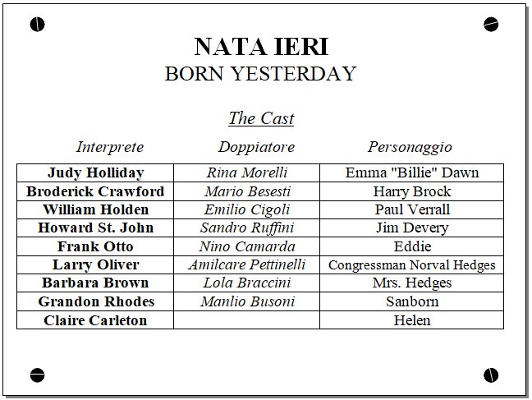The width and height of the screenshot is (532, 400).
Task: Click the Emma "Billie" Dawn cell
Action: pos(412,173)
